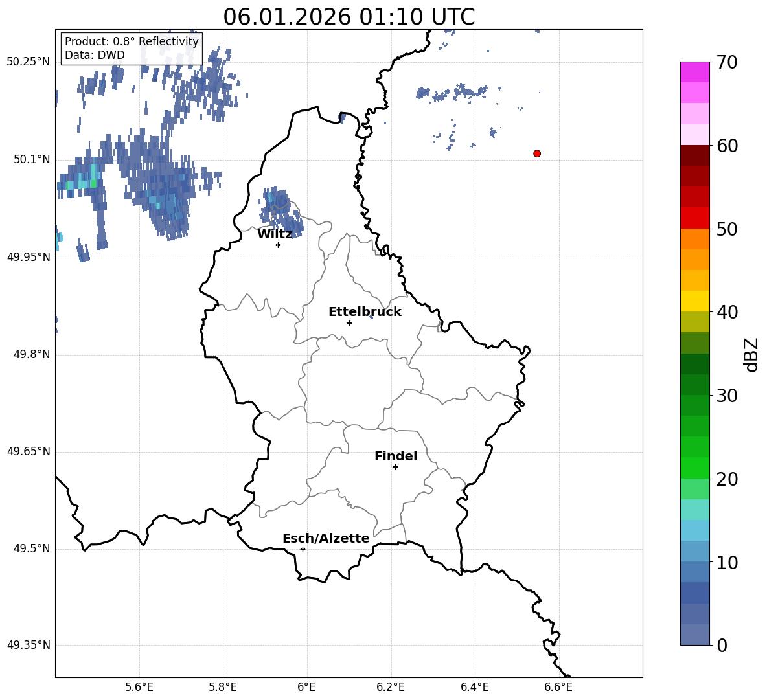The image size is (767, 700).
Task: Click the 'Wiltz' city label
Action: [275, 234]
